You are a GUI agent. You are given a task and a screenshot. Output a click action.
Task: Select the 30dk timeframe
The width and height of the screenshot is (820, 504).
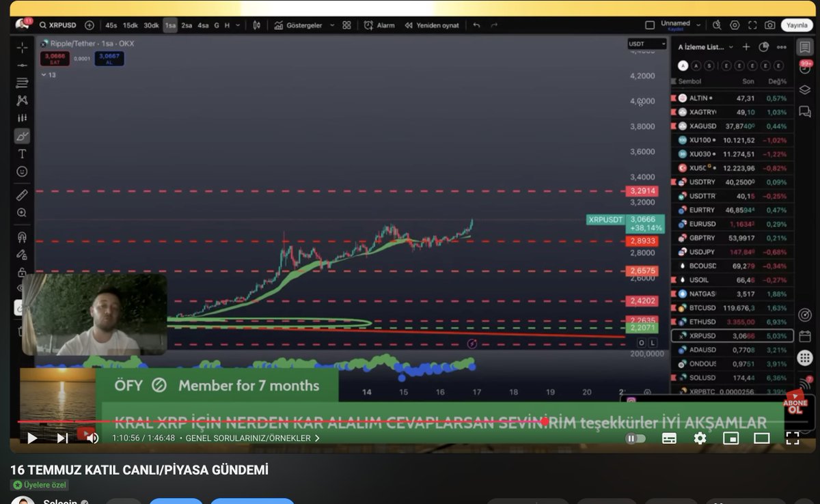(151, 25)
